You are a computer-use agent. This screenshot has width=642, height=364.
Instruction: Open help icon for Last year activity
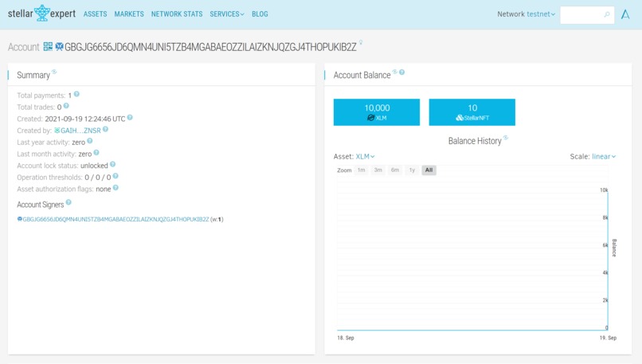pyautogui.click(x=90, y=141)
